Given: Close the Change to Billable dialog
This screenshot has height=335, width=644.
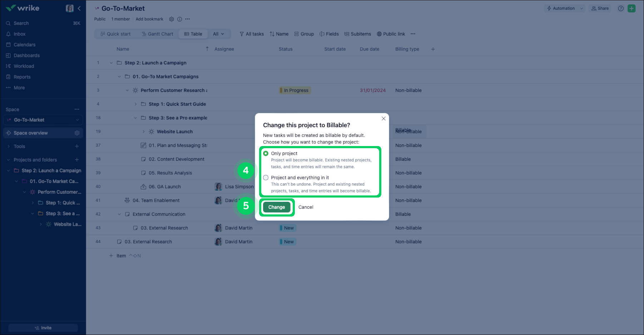Looking at the screenshot, I should tap(383, 118).
